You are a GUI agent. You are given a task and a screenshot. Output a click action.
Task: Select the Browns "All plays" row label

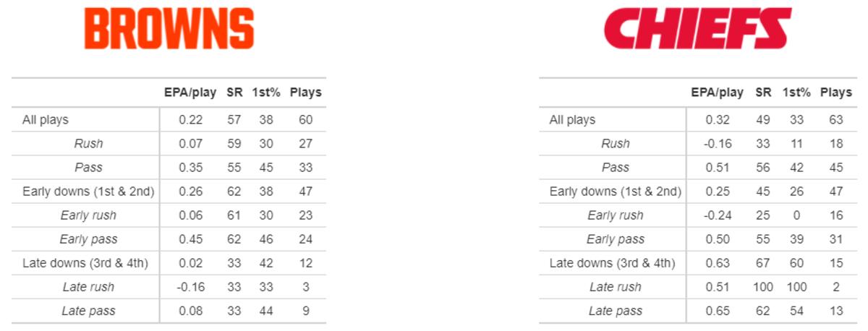pos(46,120)
